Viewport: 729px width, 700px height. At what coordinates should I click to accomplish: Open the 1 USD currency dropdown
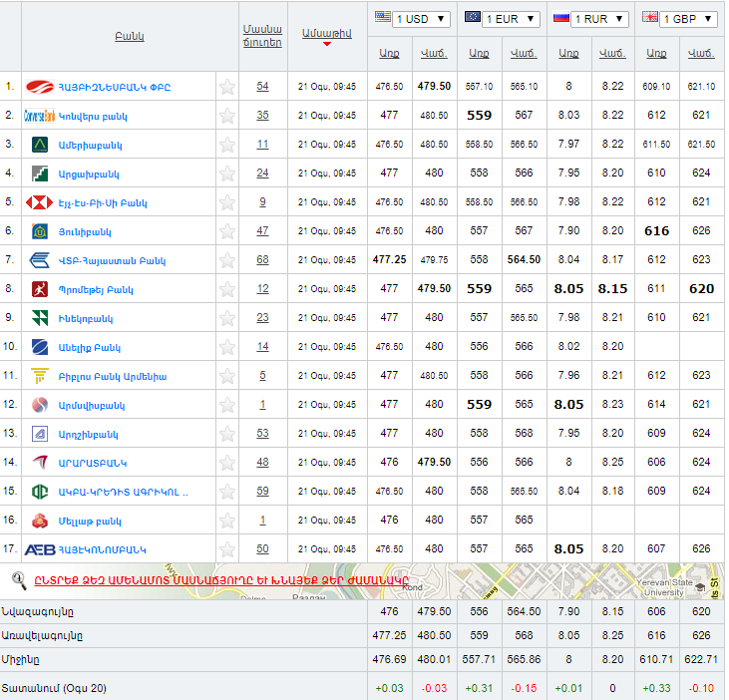(x=412, y=19)
